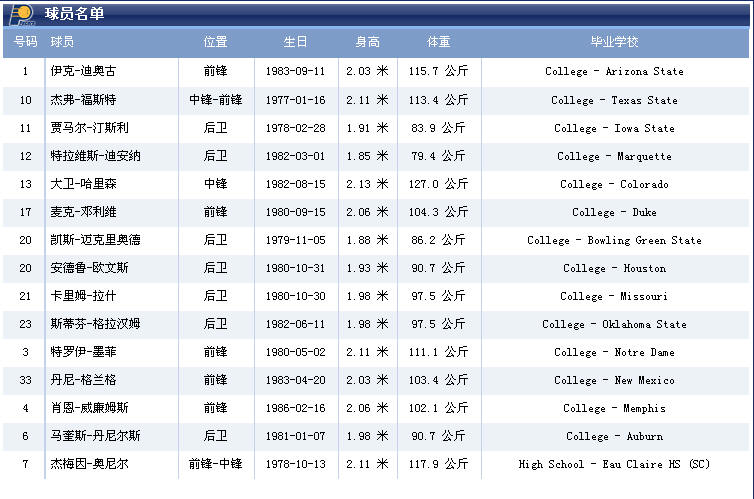Click College - Auburn cell
This screenshot has height=499, width=754.
(x=615, y=436)
